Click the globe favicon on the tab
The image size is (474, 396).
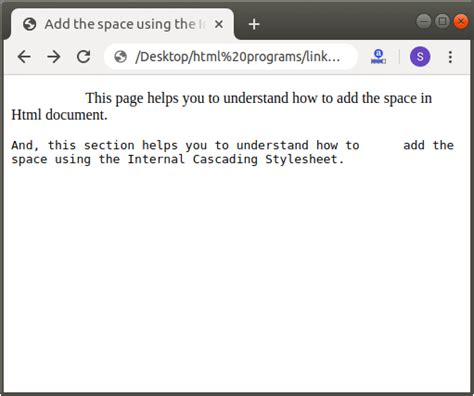(x=30, y=24)
